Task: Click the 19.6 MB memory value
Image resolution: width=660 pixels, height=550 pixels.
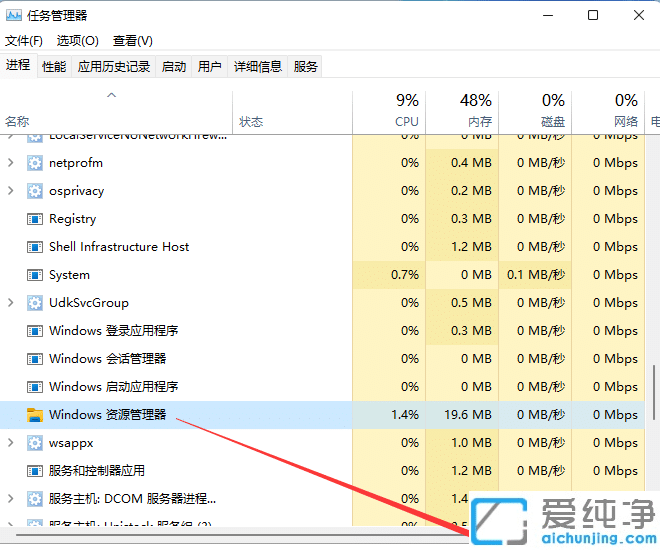Action: [468, 415]
